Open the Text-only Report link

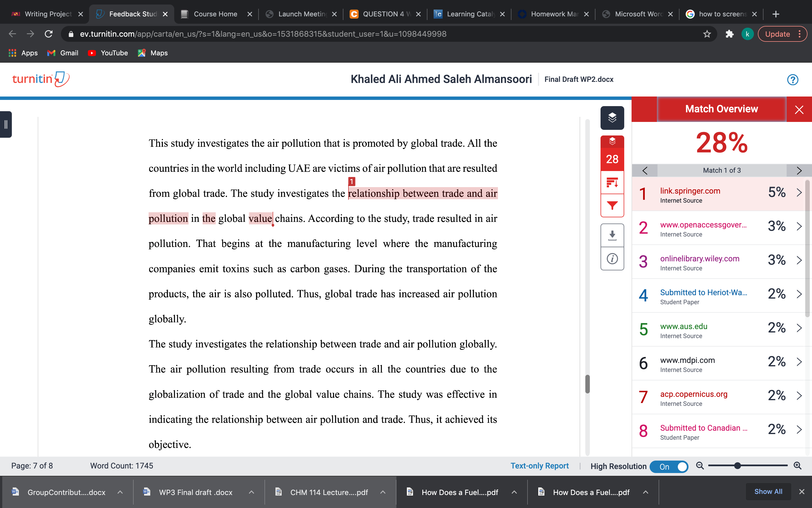coord(540,466)
